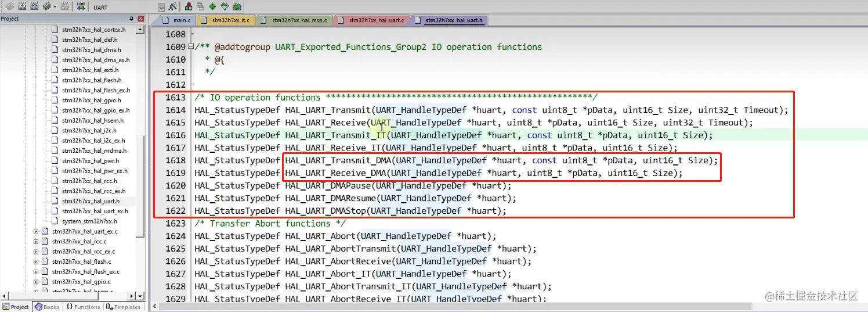This screenshot has width=868, height=312.
Task: Open the Batch Build dropdown arrow
Action: (55, 7)
